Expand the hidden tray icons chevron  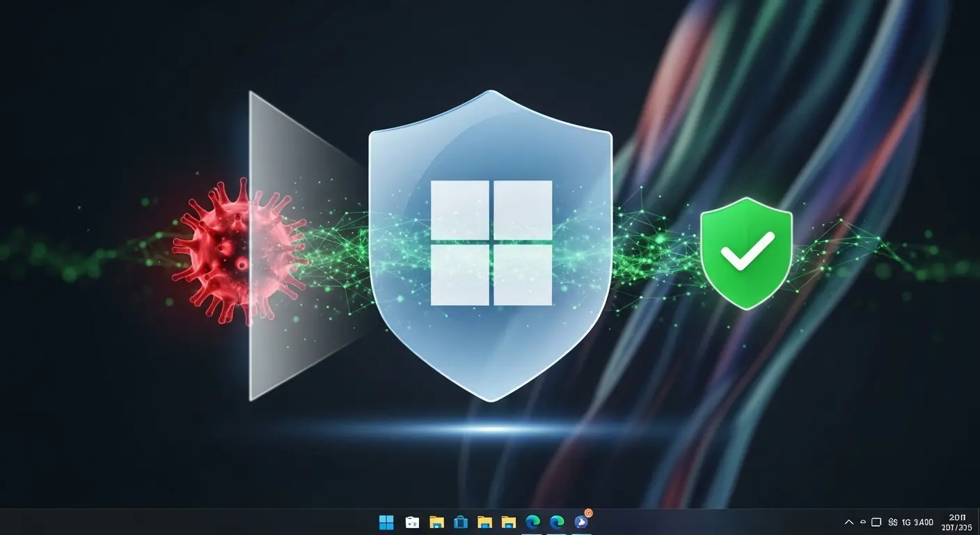click(x=849, y=522)
